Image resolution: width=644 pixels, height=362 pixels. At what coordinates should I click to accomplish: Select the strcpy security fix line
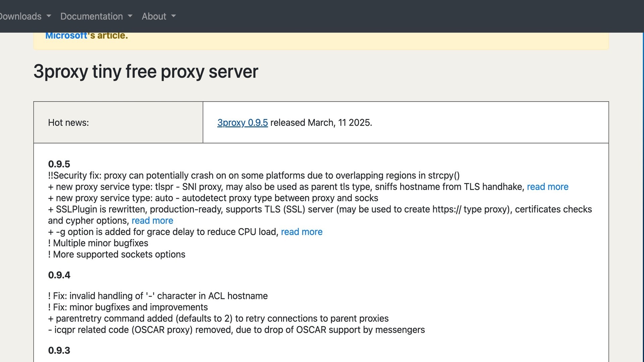[x=254, y=175]
